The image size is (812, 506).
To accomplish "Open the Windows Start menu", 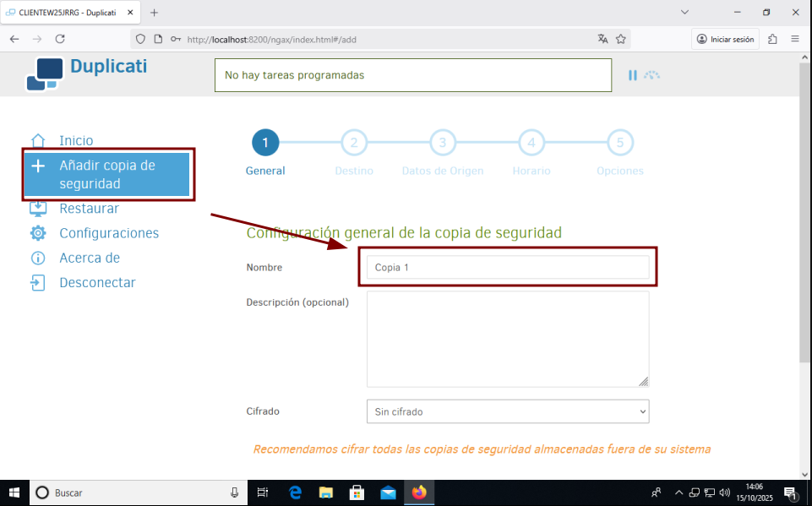I will point(14,492).
